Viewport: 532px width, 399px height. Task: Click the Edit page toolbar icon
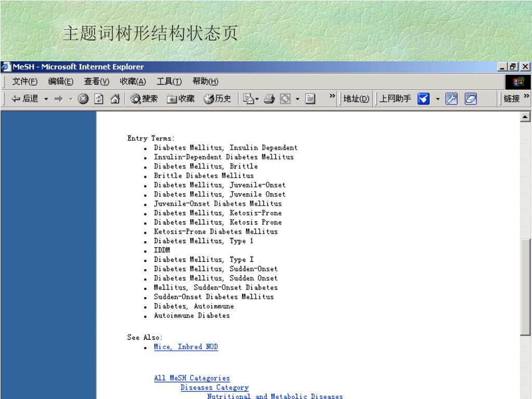coord(285,99)
